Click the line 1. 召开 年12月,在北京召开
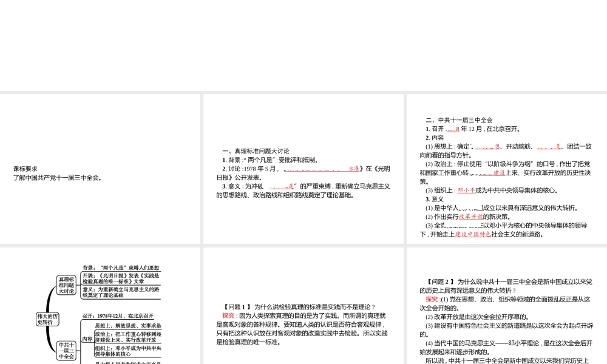The width and height of the screenshot is (607, 364). coord(473,129)
